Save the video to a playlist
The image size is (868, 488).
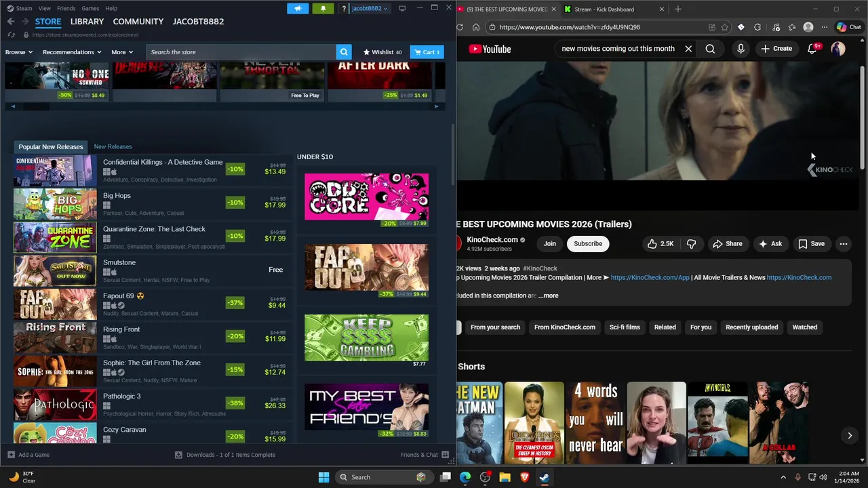pyautogui.click(x=812, y=244)
